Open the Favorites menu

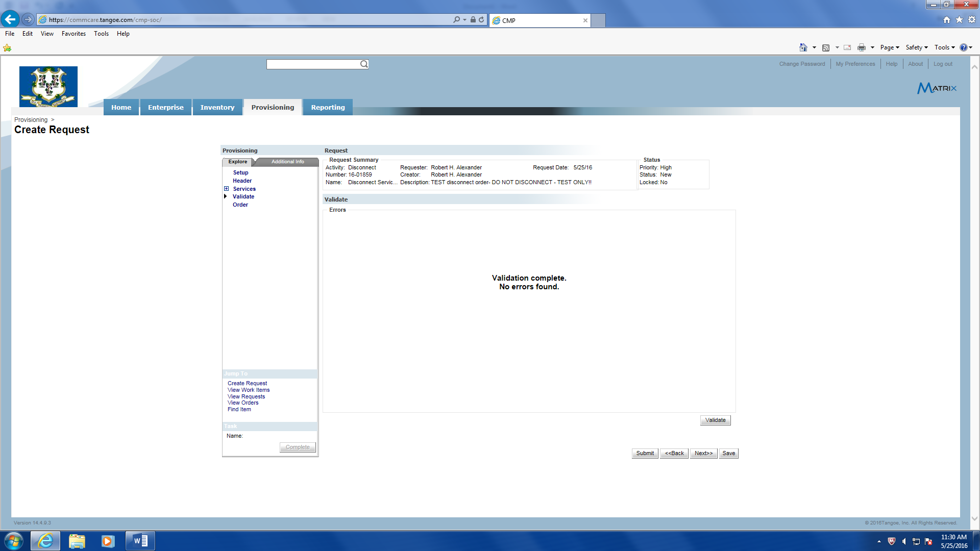73,34
